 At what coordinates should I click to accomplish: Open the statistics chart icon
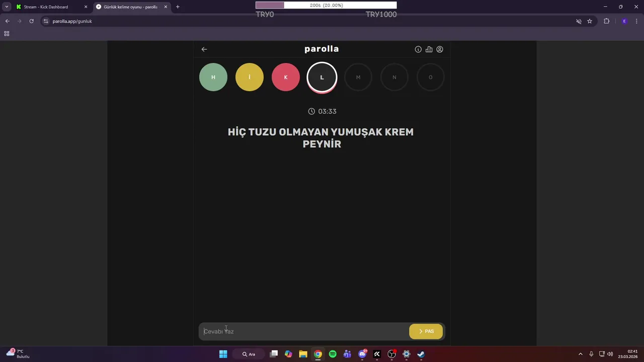(429, 49)
